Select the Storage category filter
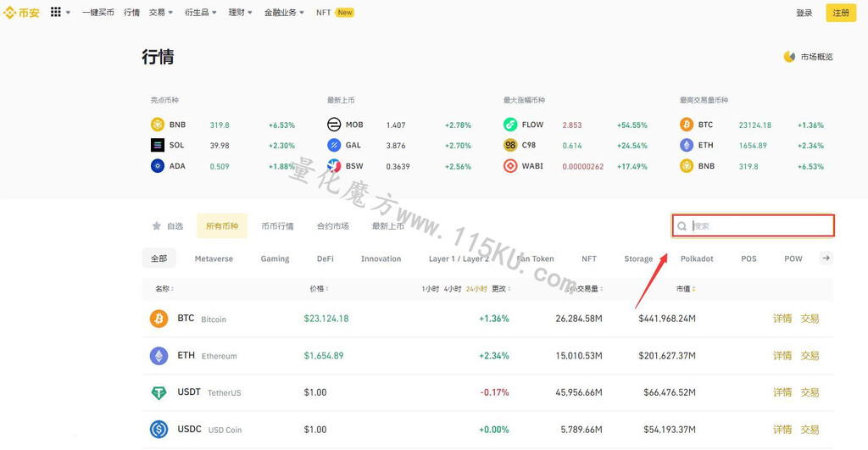The height and width of the screenshot is (450, 868). tap(638, 258)
